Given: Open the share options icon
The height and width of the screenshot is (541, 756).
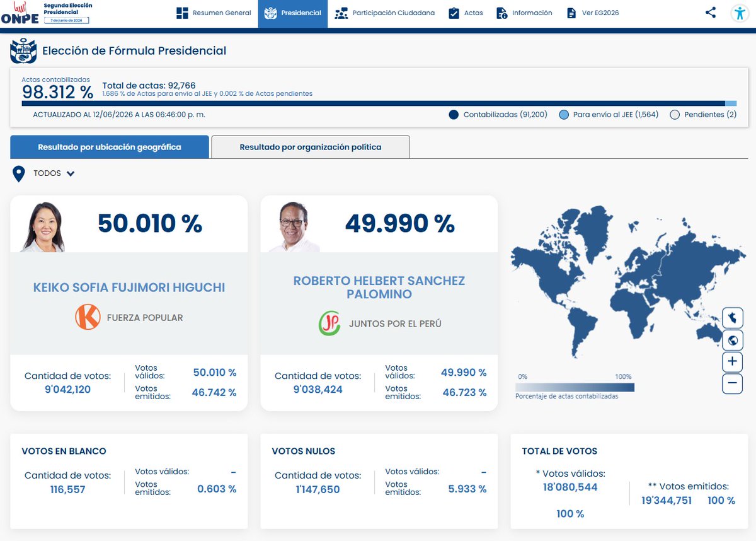Looking at the screenshot, I should tap(710, 12).
